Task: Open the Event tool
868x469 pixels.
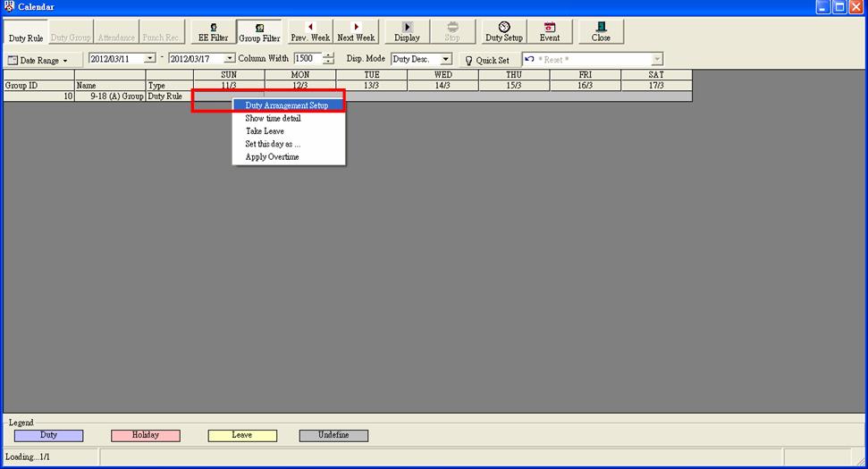Action: [x=550, y=32]
